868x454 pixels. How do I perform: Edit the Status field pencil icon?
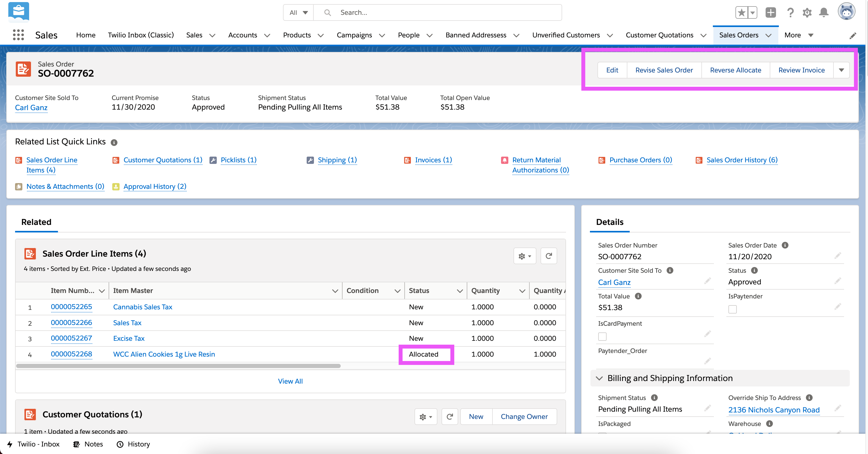838,281
